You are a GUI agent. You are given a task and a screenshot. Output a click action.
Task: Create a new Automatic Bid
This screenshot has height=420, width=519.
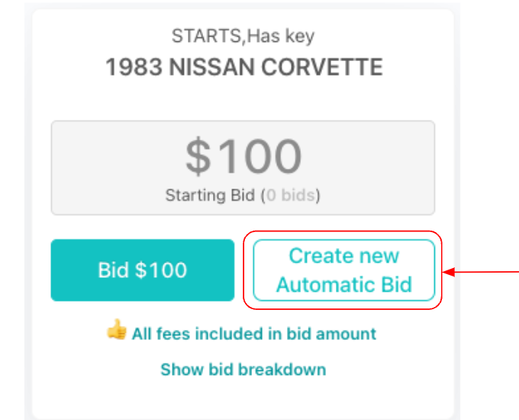tap(343, 270)
